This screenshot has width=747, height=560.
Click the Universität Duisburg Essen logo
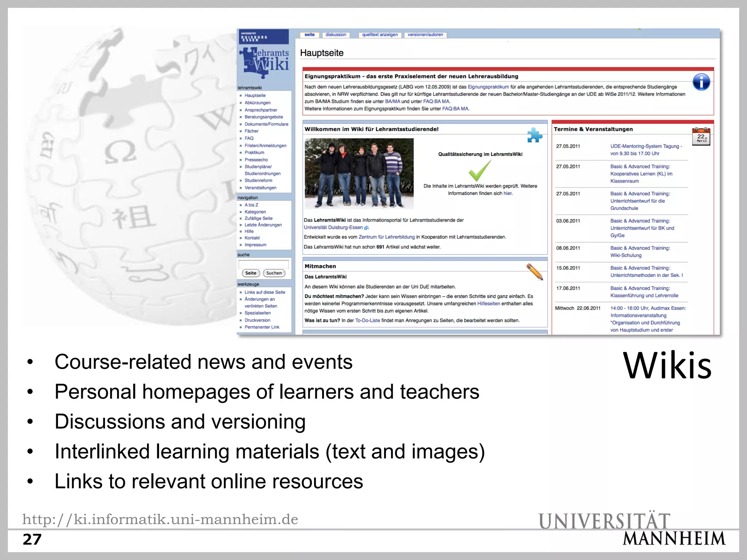tap(264, 37)
